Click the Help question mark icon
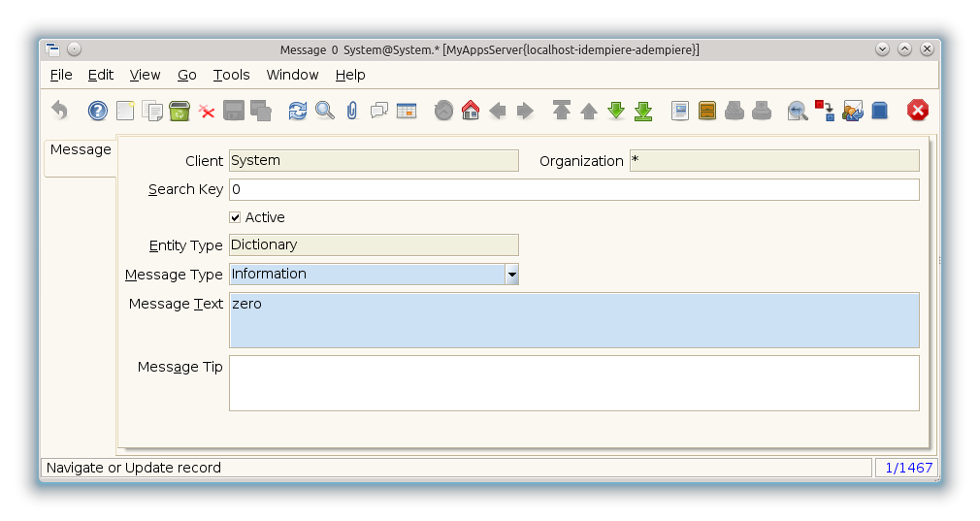Image resolution: width=980 pixels, height=521 pixels. click(x=98, y=111)
